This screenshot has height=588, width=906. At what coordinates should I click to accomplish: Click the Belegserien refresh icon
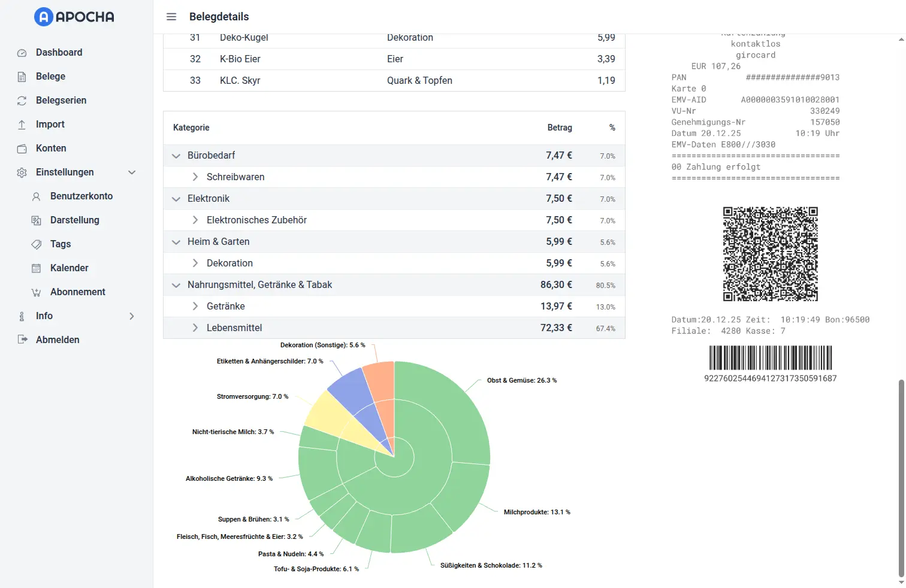click(x=22, y=101)
